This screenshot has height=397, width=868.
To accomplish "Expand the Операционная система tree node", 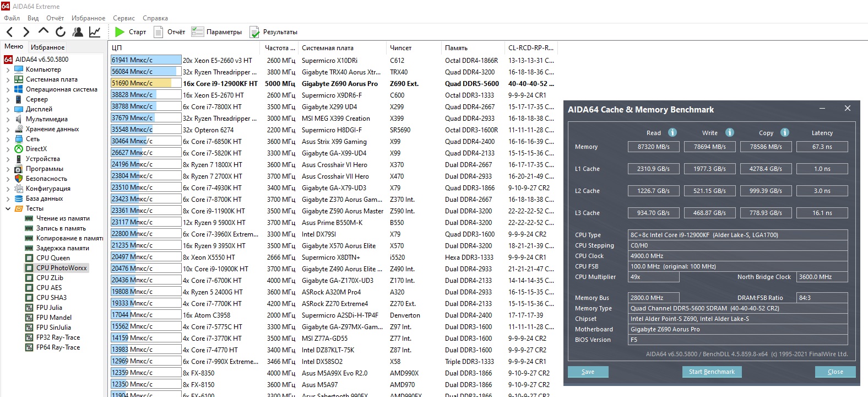I will (8, 90).
